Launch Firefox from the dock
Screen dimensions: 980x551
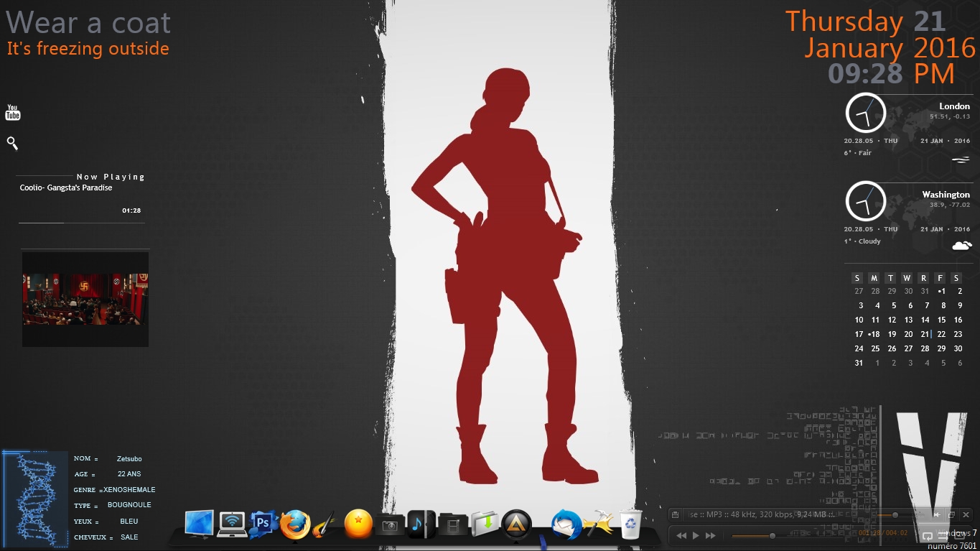point(295,524)
